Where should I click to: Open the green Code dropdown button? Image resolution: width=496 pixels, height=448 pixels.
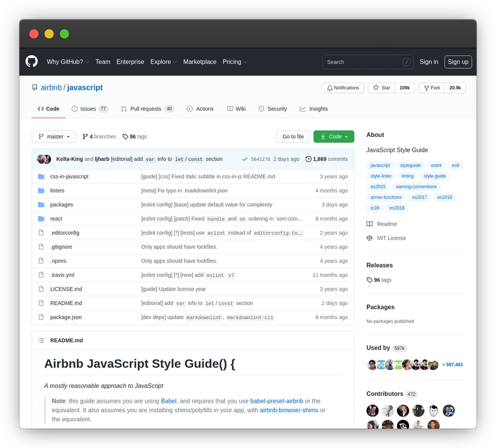(334, 136)
